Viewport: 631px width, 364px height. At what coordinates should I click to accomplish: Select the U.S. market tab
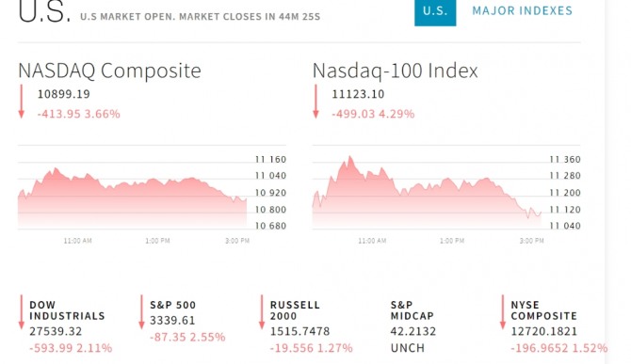point(435,11)
